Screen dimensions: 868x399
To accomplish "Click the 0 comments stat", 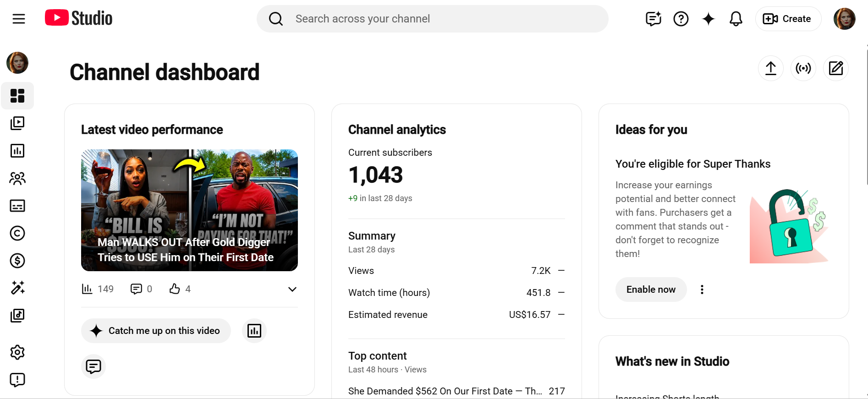I will pos(141,289).
